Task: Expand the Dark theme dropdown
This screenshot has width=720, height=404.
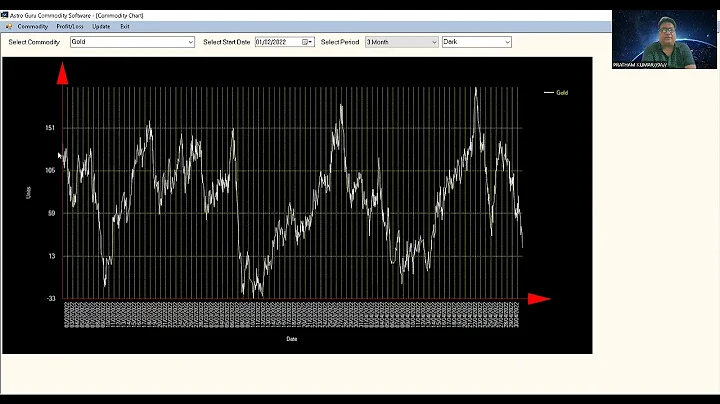Action: pos(507,42)
